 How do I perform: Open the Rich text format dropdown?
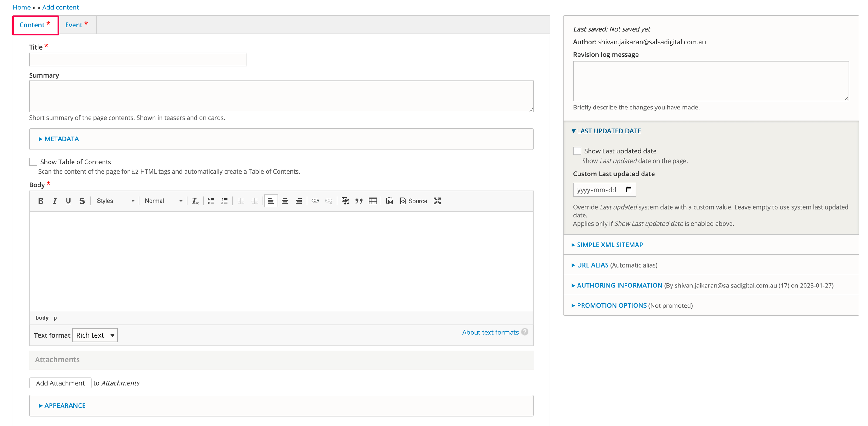pyautogui.click(x=95, y=335)
